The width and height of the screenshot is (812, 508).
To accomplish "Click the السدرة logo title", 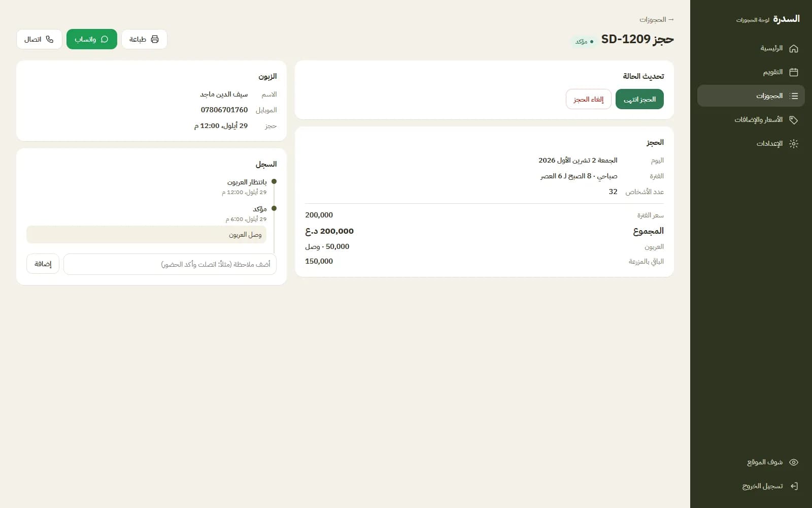I will pyautogui.click(x=786, y=19).
